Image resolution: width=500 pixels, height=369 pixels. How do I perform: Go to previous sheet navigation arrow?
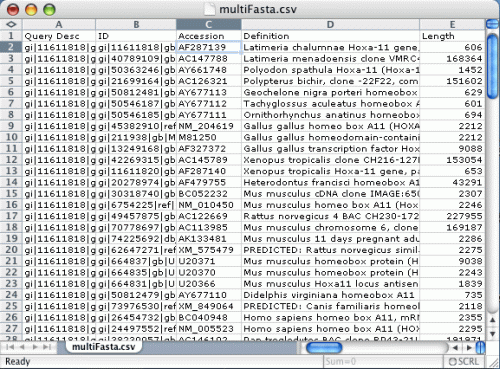pos(23,347)
